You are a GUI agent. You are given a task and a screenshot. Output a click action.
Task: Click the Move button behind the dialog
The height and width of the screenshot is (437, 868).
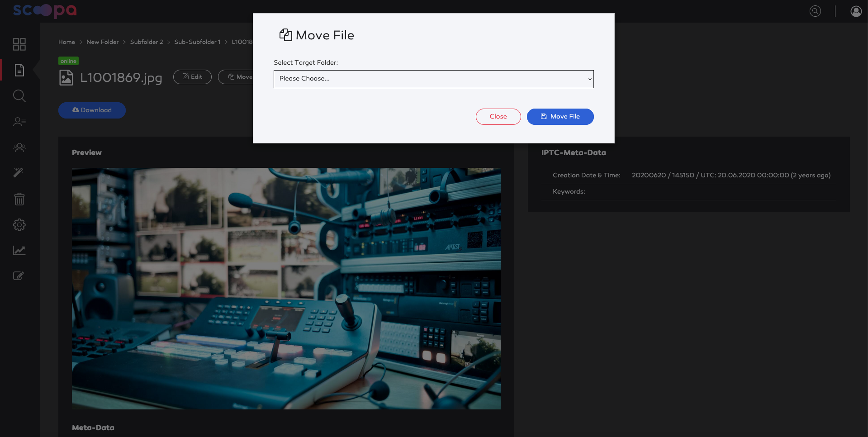tap(236, 77)
